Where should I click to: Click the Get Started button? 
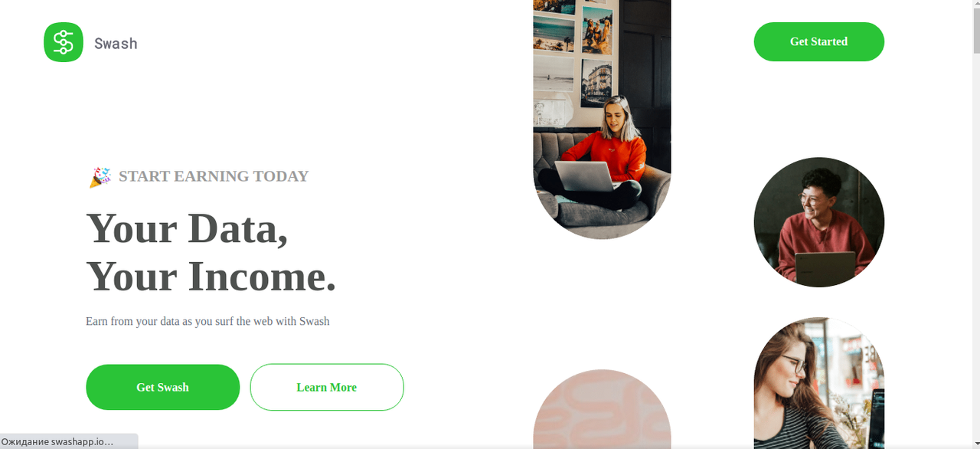(x=818, y=41)
